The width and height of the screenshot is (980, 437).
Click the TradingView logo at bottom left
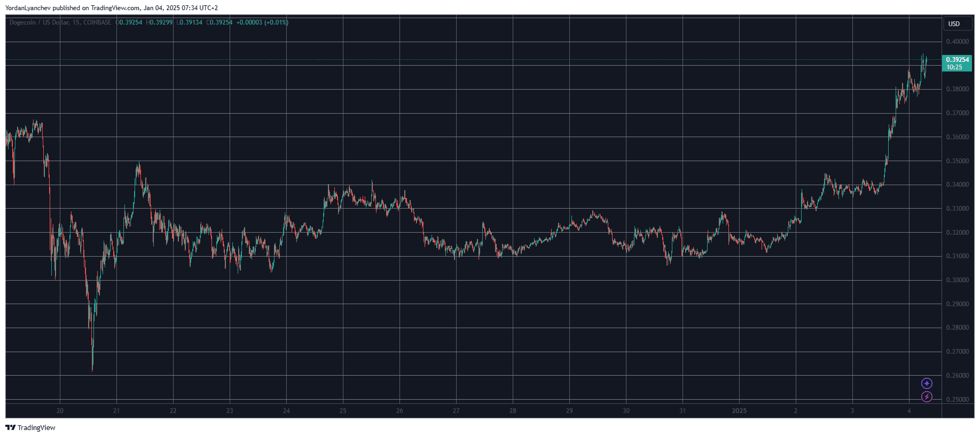tap(30, 427)
